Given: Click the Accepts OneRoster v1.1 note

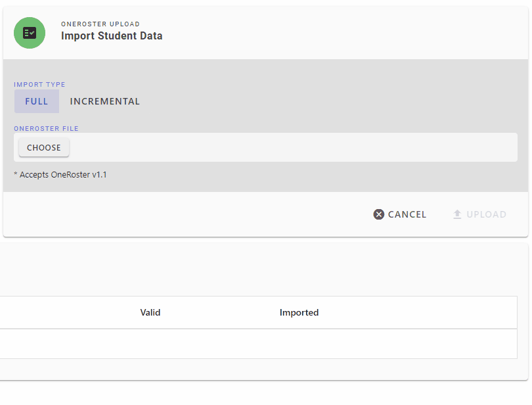Looking at the screenshot, I should 60,175.
